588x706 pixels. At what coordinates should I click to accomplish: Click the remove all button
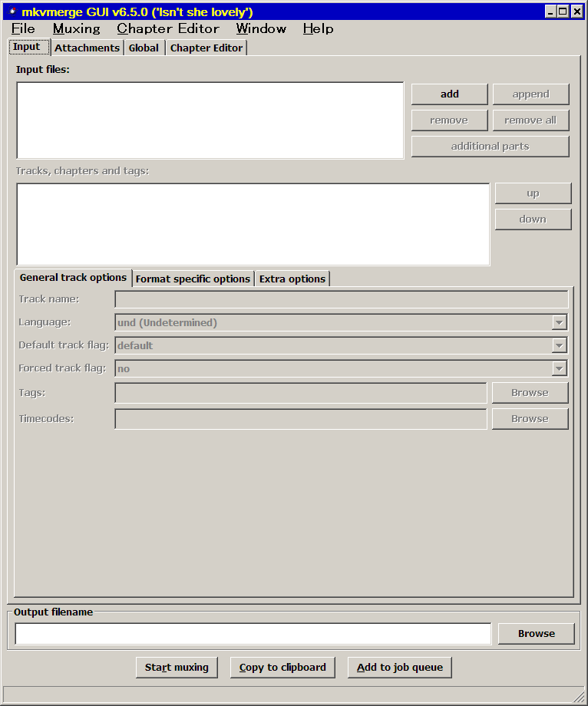coord(531,120)
